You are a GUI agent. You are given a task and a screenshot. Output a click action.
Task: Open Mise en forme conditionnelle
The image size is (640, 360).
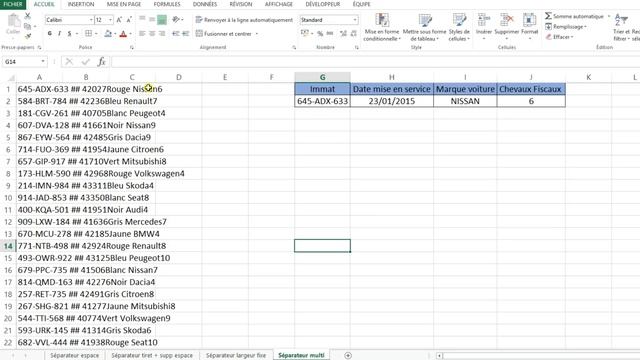(x=382, y=27)
